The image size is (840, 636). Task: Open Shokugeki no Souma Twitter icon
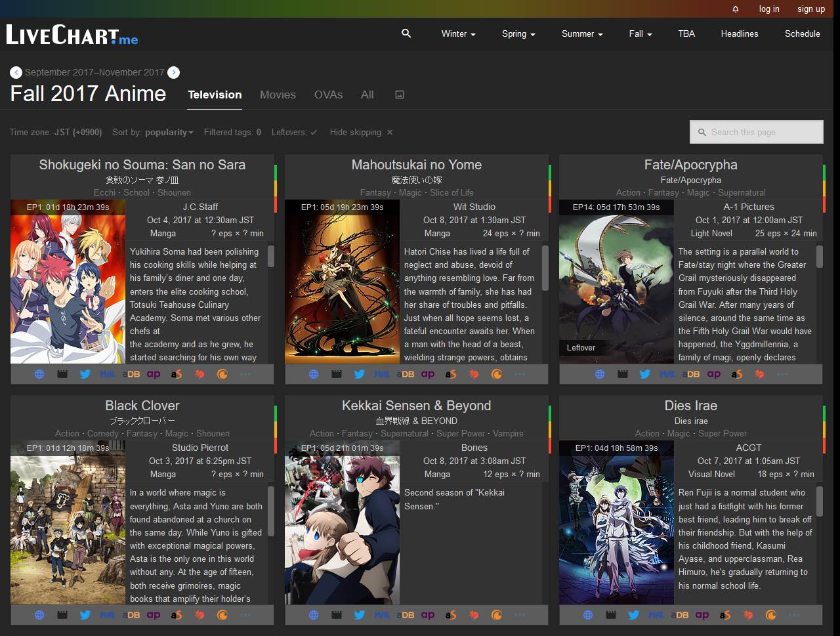click(x=85, y=374)
